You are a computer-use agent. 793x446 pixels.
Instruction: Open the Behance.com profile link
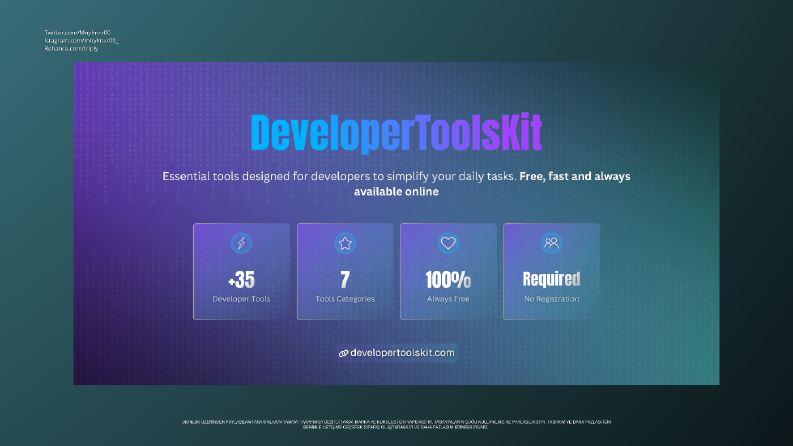coord(71,49)
